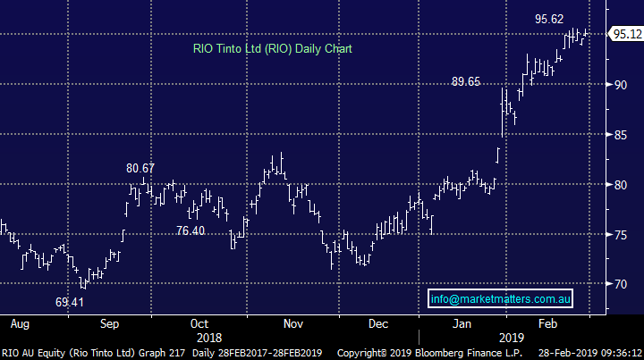644x360 pixels.
Task: Click the info@marketmatters.com.au email link
Action: pyautogui.click(x=500, y=298)
